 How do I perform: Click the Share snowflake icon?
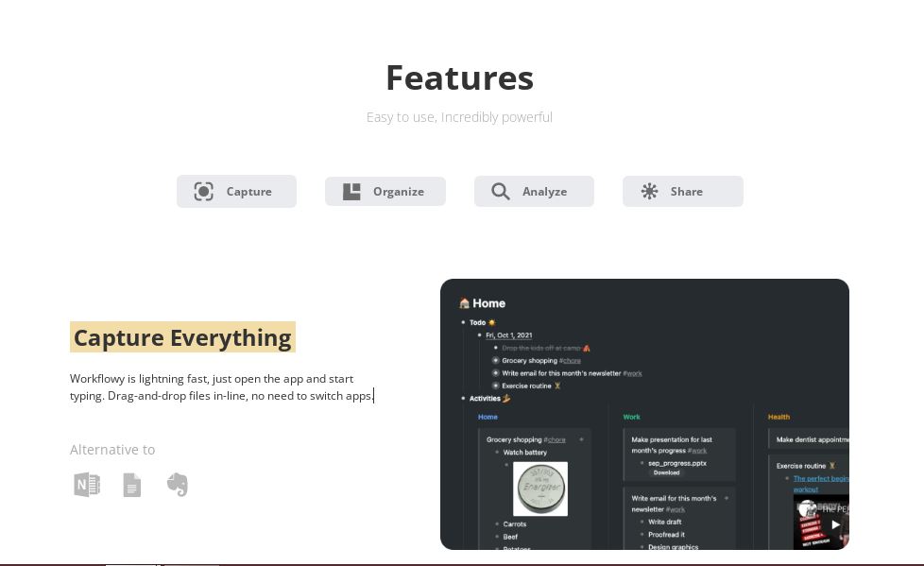coord(649,191)
